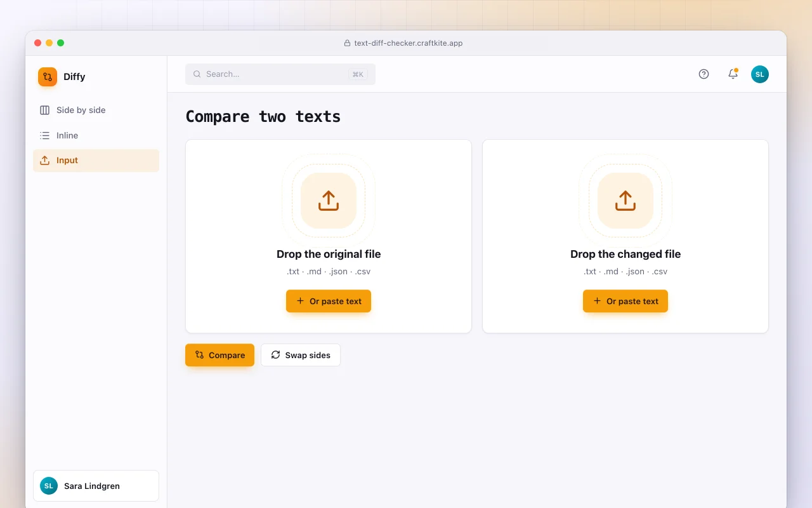Click the upload icon for changed file

(x=625, y=201)
